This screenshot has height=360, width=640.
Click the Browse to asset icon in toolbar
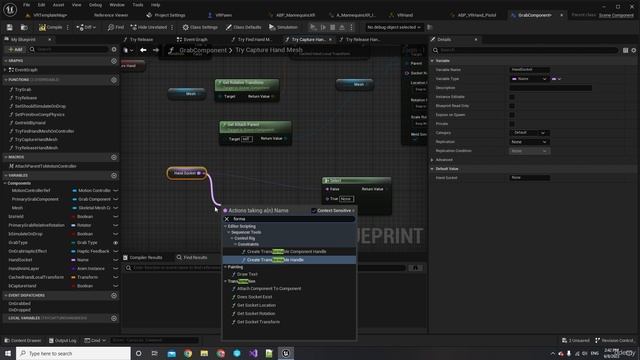(24, 27)
